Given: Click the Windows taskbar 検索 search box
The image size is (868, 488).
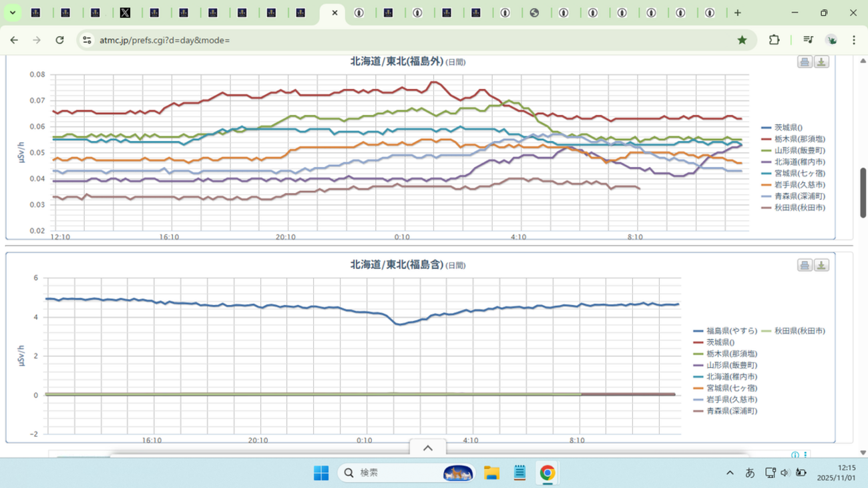Looking at the screenshot, I should point(387,473).
